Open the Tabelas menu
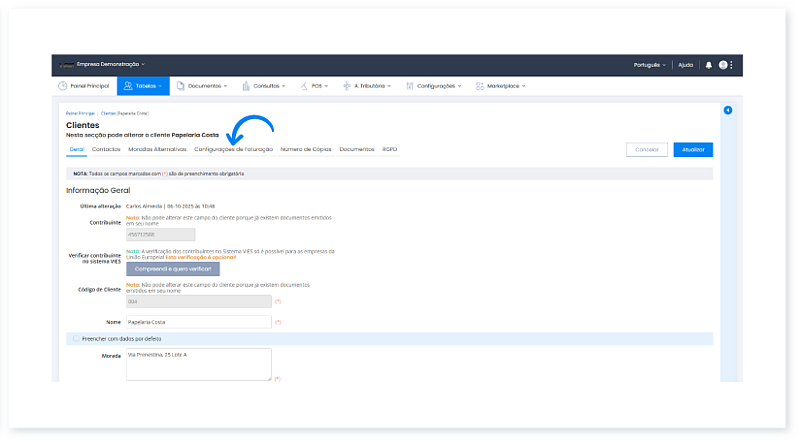800x442 pixels. [x=142, y=86]
